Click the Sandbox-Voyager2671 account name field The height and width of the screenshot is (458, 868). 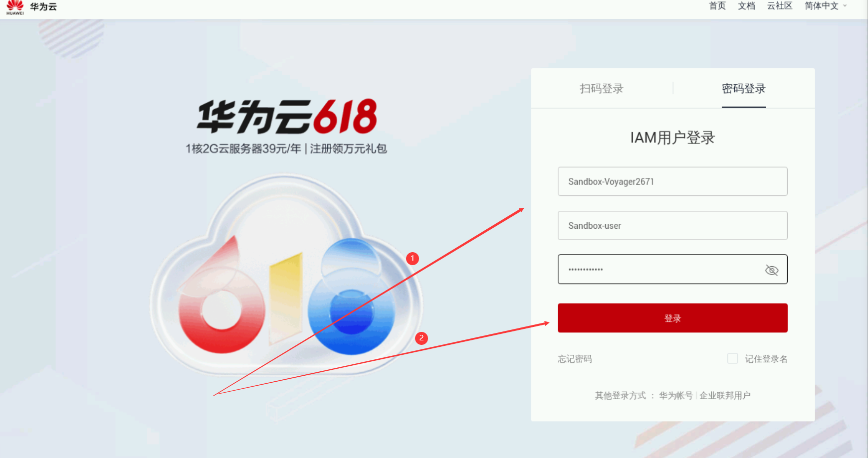coord(672,181)
